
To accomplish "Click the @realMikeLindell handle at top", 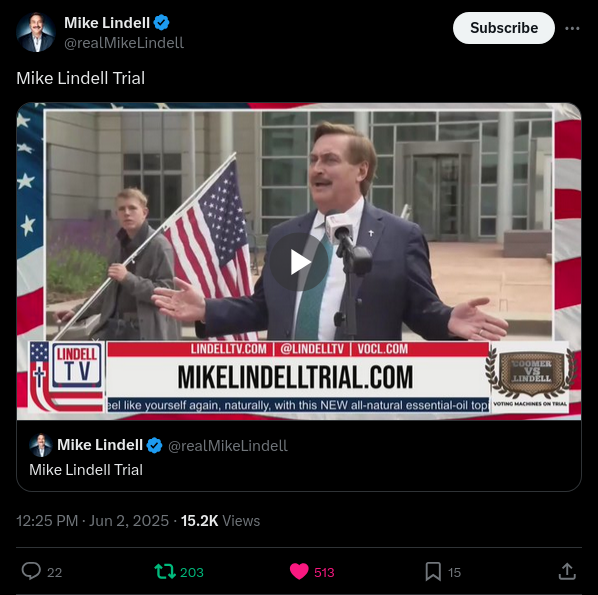I will click(124, 43).
